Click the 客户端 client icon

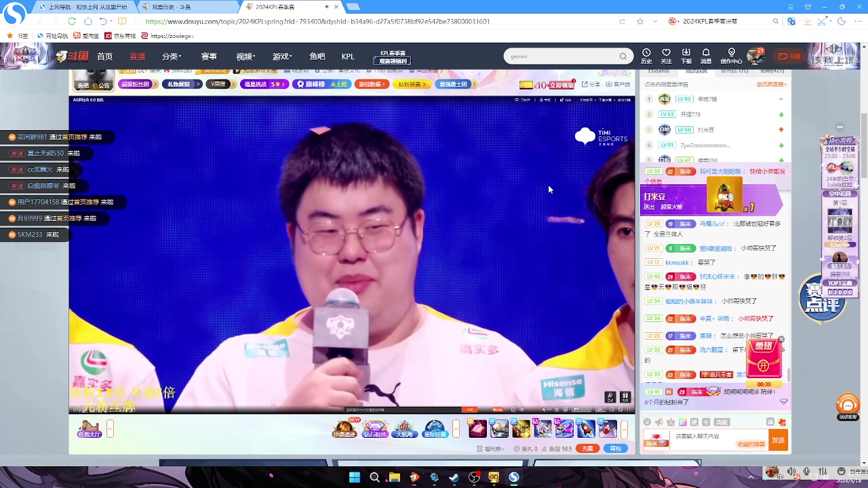point(618,84)
